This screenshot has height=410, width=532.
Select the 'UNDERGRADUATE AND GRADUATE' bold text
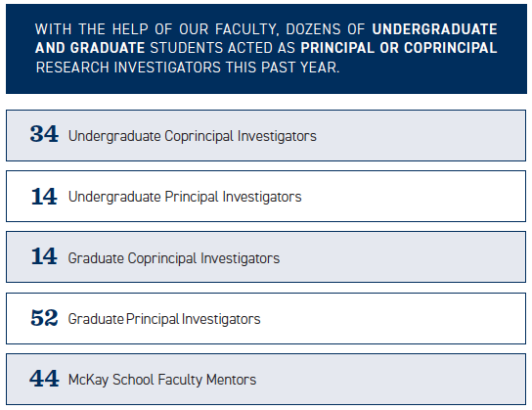point(266,38)
